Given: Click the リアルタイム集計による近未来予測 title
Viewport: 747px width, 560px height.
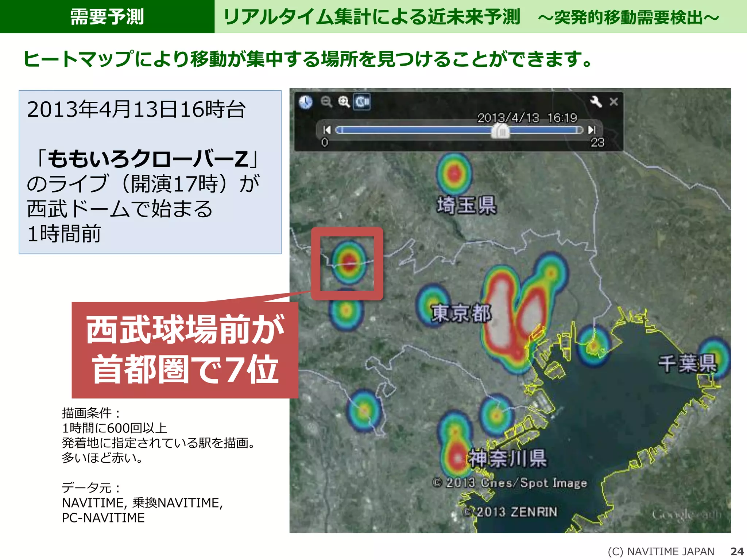Looking at the screenshot, I should pyautogui.click(x=371, y=17).
